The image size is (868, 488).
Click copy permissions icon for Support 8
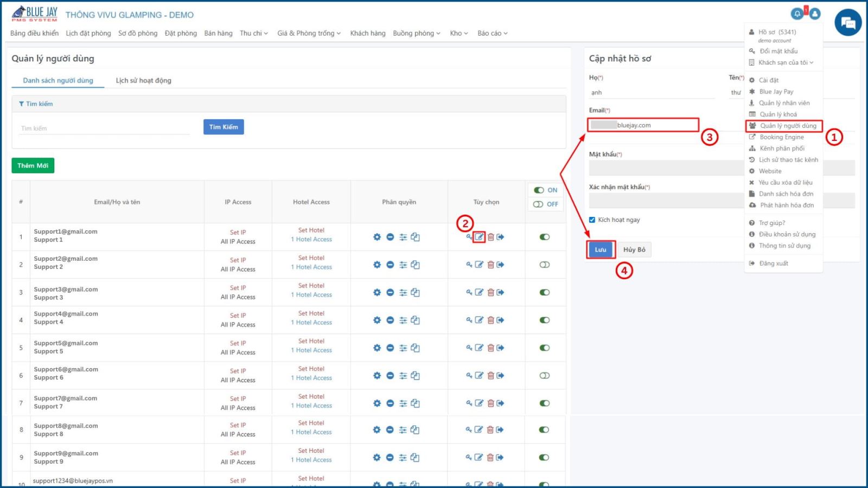pos(415,429)
